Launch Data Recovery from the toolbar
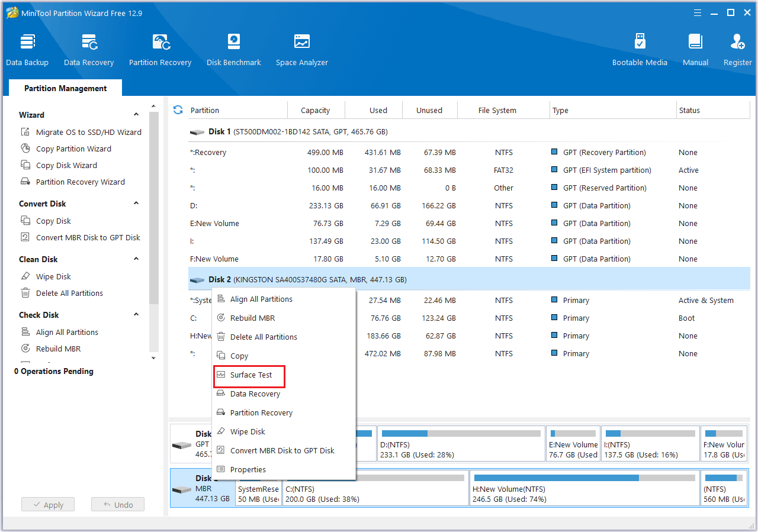The width and height of the screenshot is (758, 532). [x=89, y=50]
